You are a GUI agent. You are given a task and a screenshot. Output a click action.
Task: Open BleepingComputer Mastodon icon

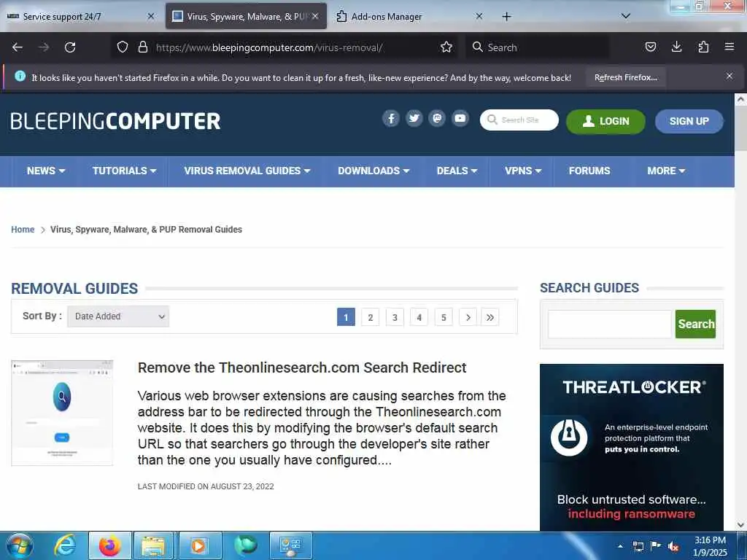pos(437,118)
